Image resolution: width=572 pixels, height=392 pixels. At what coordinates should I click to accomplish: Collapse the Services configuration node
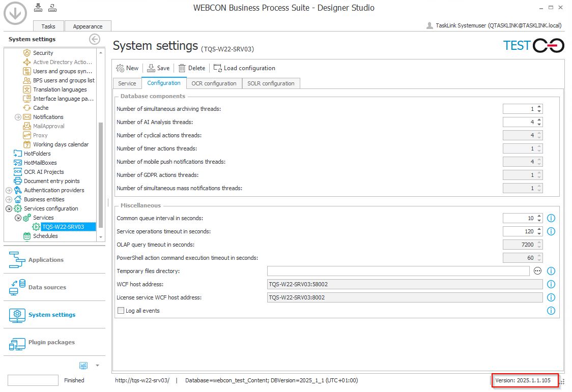[x=9, y=208]
